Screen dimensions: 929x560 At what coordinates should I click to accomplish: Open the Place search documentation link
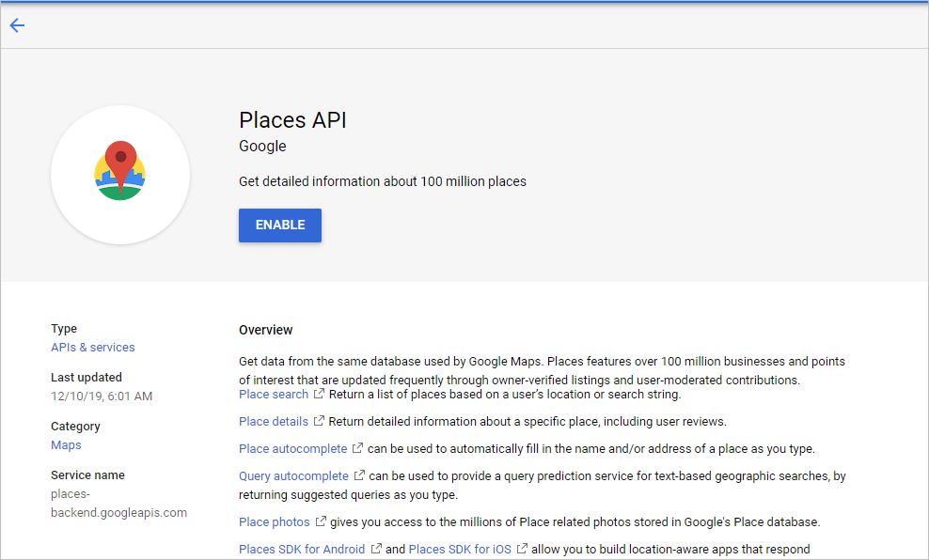273,394
